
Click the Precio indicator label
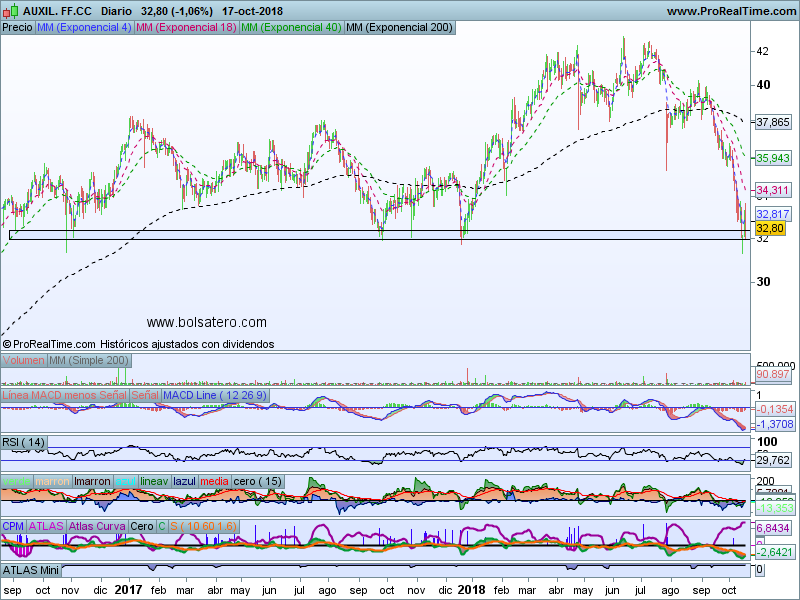click(x=17, y=28)
